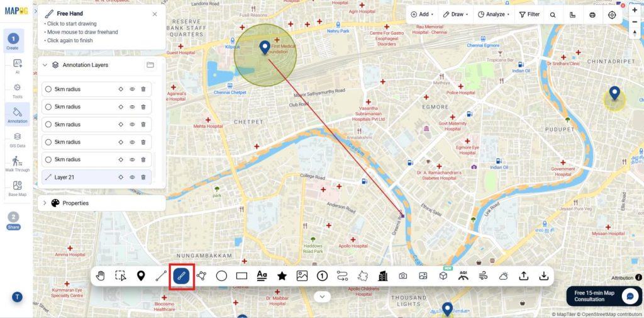Open the Tools section in sidebar
The height and width of the screenshot is (318, 644).
17,91
